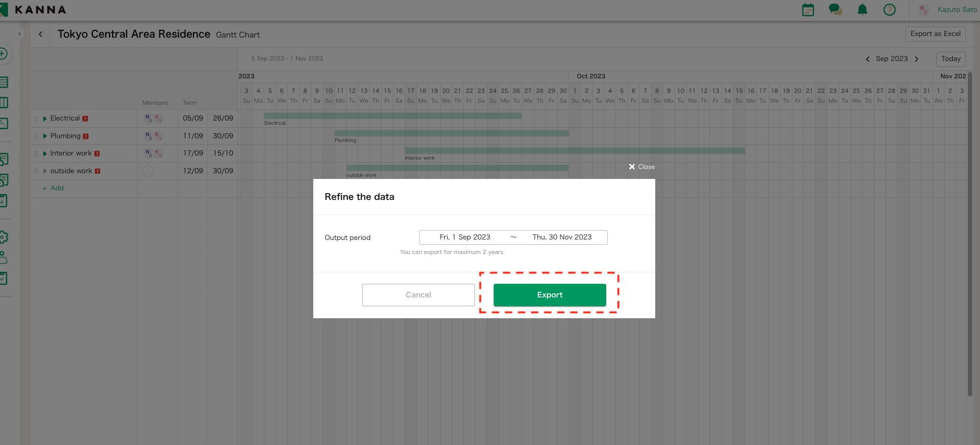The image size is (980, 445).
Task: Open the help question mark icon
Action: tap(889, 10)
